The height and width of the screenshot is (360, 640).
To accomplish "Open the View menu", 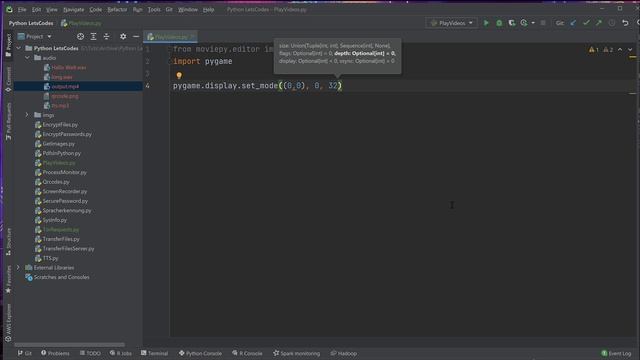I will 51,9.
